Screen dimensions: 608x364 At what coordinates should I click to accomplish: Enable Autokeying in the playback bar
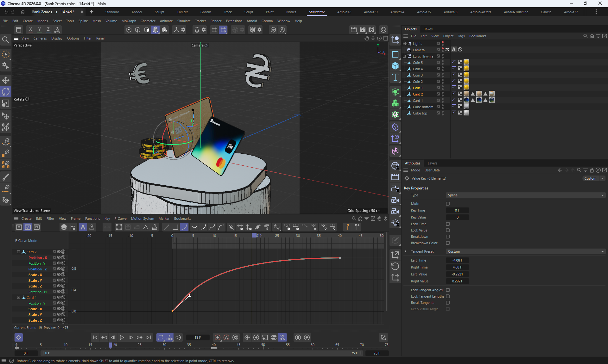tap(226, 337)
